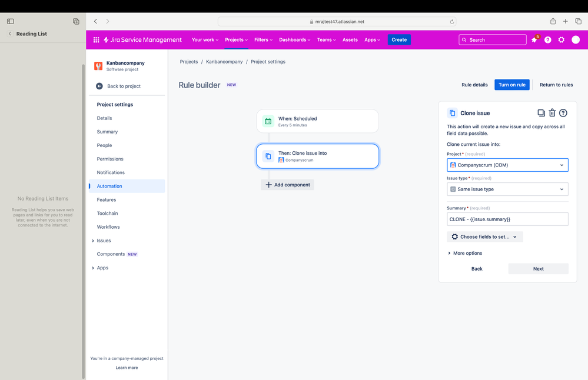Click the Safari tab group icon in sidebar

pyautogui.click(x=76, y=21)
